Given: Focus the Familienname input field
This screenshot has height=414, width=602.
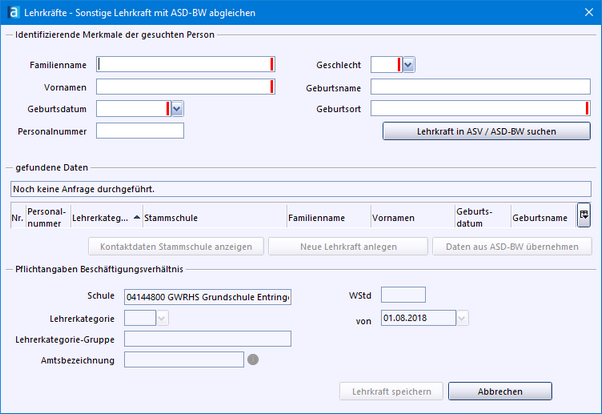Looking at the screenshot, I should pos(184,65).
